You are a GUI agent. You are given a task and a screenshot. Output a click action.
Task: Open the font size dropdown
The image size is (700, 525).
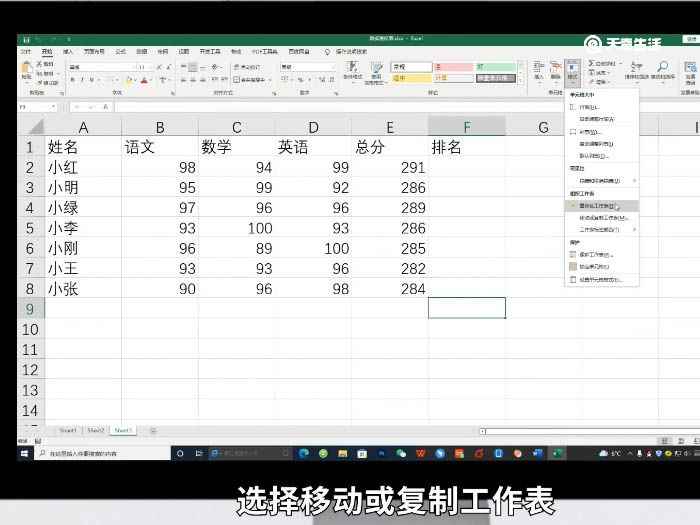pos(151,67)
